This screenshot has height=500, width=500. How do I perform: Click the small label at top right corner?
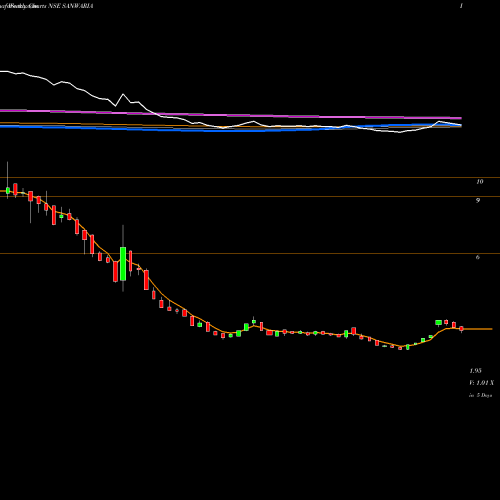pyautogui.click(x=461, y=6)
